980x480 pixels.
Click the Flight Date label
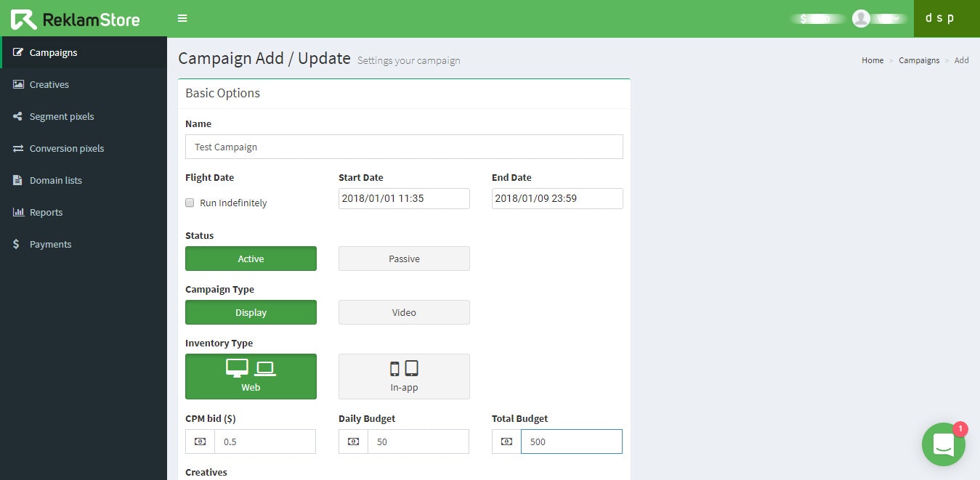pyautogui.click(x=210, y=177)
